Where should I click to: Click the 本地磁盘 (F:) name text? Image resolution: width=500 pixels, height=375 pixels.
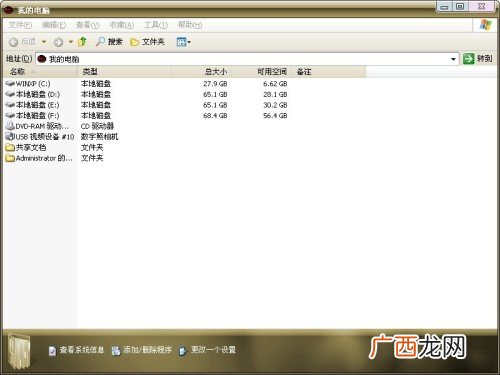[x=38, y=116]
